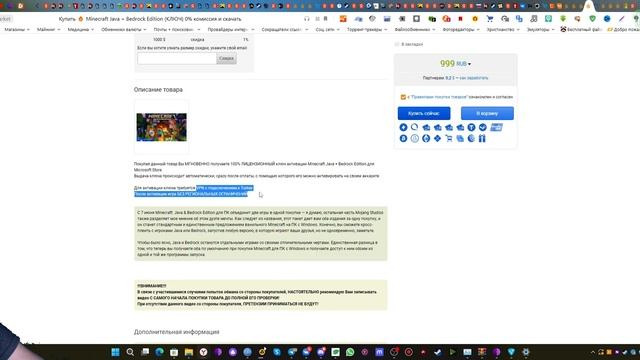
Task: Select the shopping cart payment icon
Action: tap(449, 138)
